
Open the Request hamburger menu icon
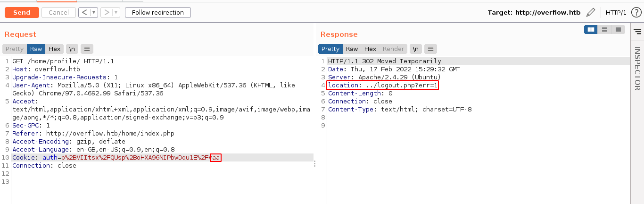87,49
